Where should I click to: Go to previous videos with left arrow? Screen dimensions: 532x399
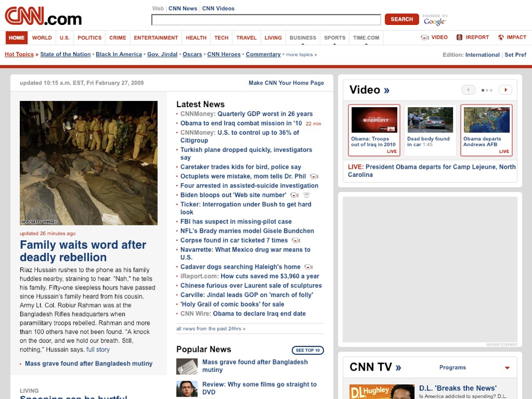click(x=468, y=90)
